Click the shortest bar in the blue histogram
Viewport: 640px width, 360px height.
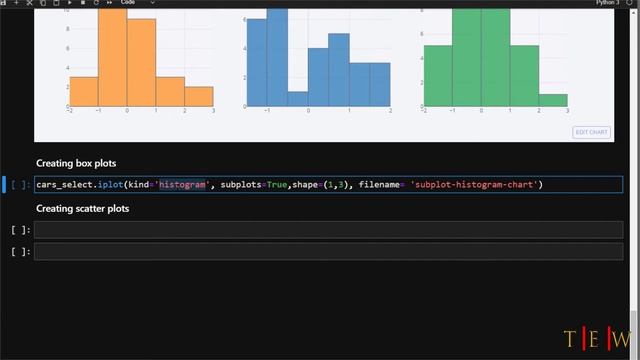point(298,99)
